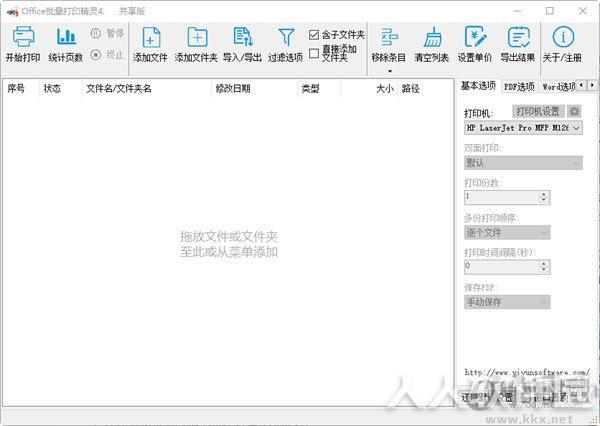Open the yiyunsoftware.com link
Screen dimensions: 600x426
(527, 372)
